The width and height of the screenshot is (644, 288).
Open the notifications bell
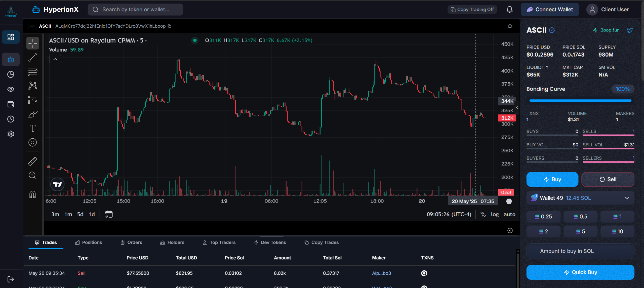coord(510,10)
